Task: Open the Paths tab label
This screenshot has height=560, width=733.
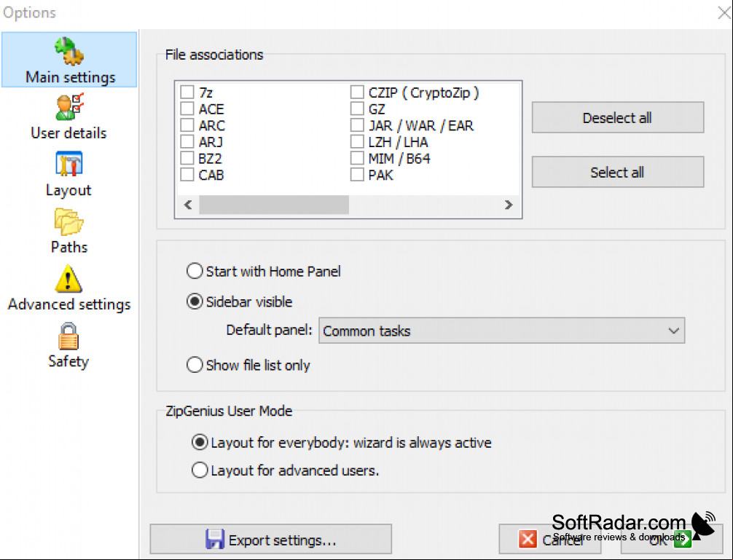Action: (69, 247)
